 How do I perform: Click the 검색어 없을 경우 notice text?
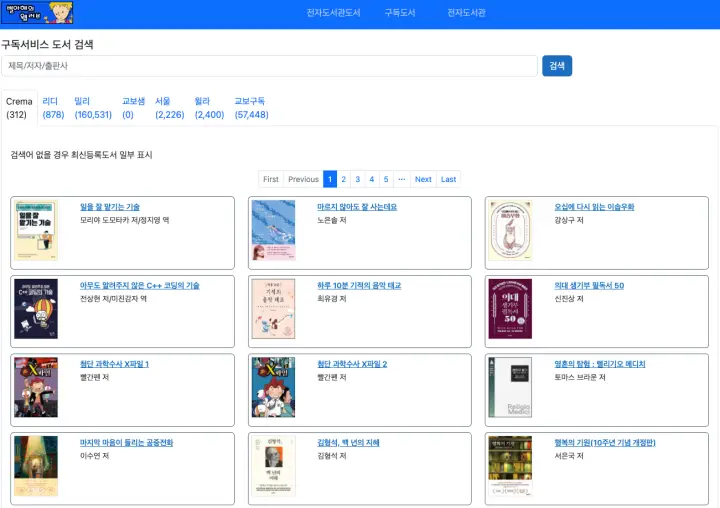coord(81,155)
